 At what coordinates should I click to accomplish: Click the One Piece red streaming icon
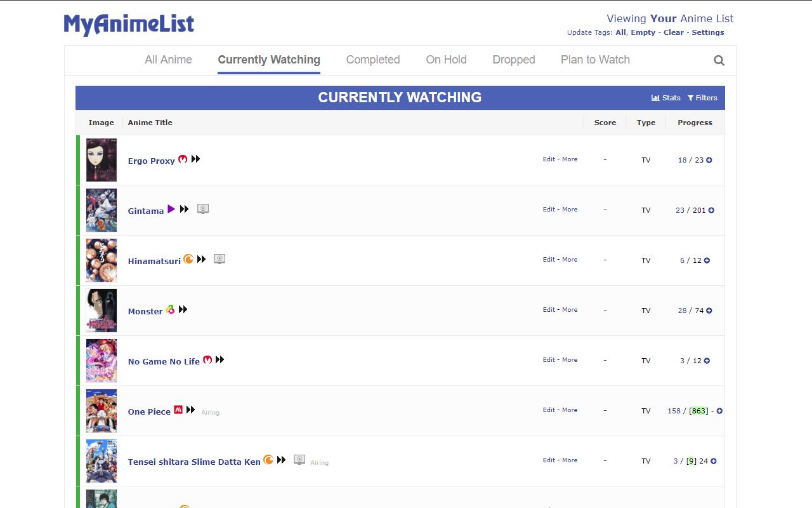tap(178, 410)
